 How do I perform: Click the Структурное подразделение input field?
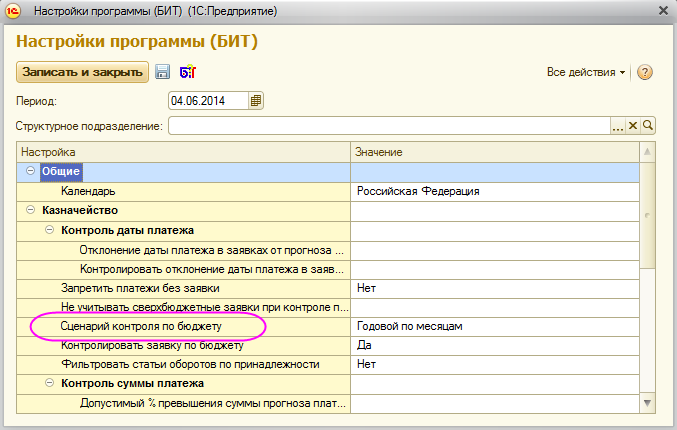(x=389, y=126)
